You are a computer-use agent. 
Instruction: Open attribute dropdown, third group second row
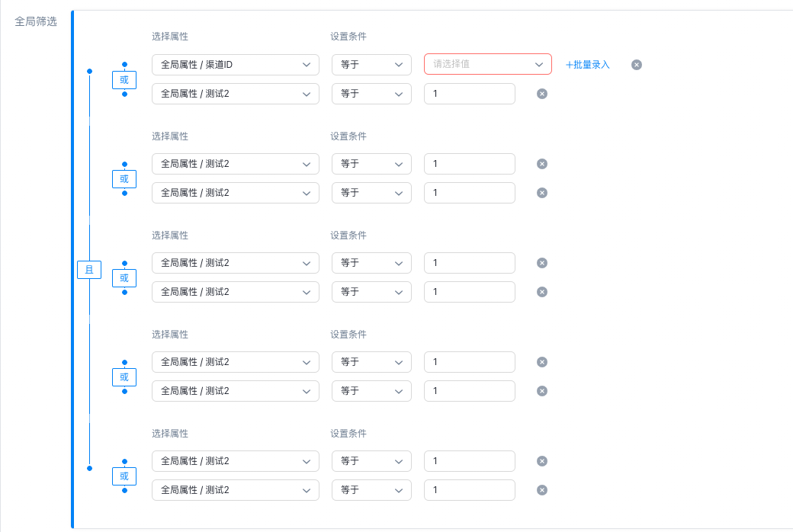coord(235,292)
